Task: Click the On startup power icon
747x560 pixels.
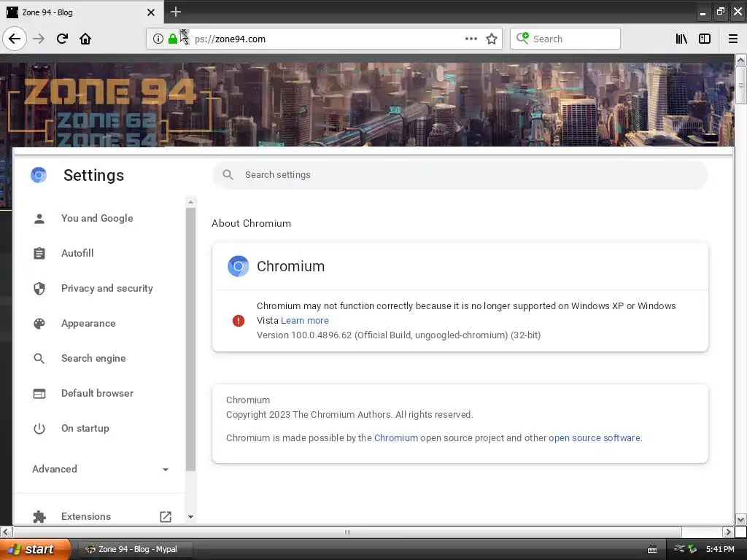Action: click(x=39, y=429)
